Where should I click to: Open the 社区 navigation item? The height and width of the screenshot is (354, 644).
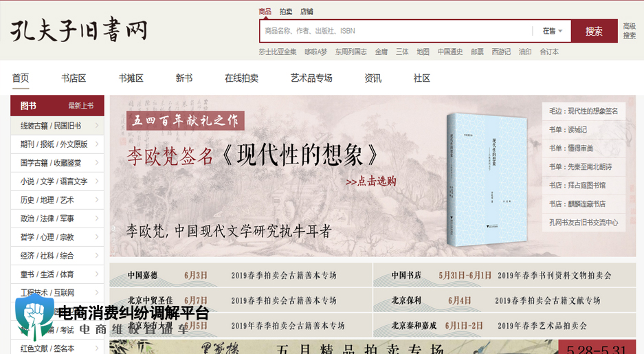pos(422,78)
